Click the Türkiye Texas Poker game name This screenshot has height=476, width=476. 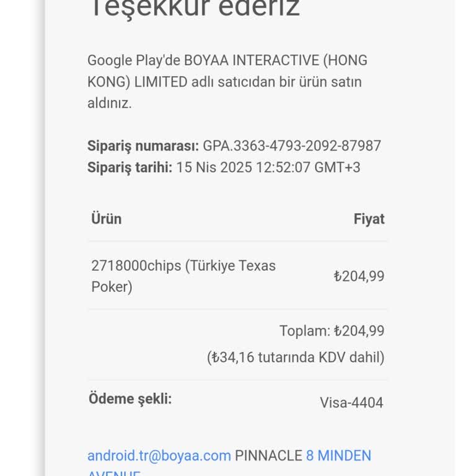(x=232, y=266)
